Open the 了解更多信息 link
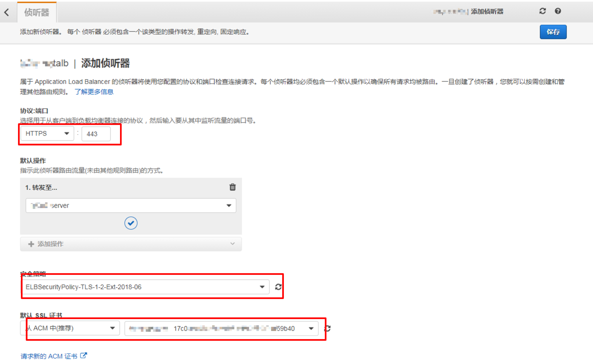Screen dimensions: 593x364 [94, 92]
